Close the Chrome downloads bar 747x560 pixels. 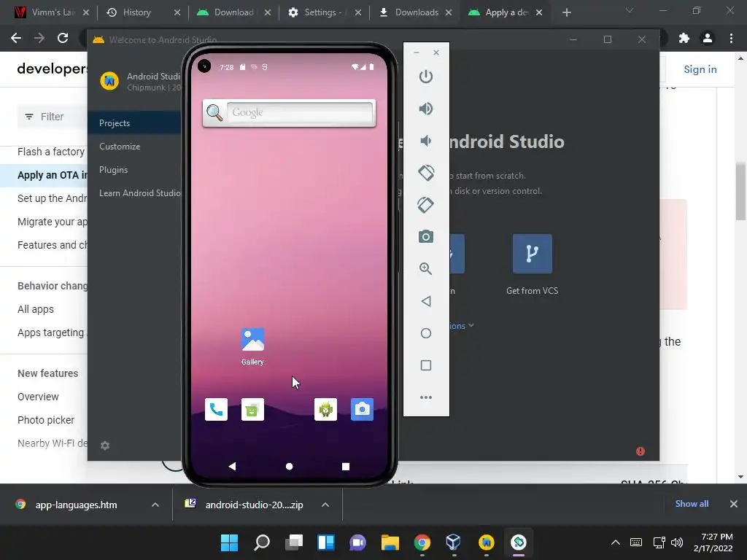(x=734, y=504)
